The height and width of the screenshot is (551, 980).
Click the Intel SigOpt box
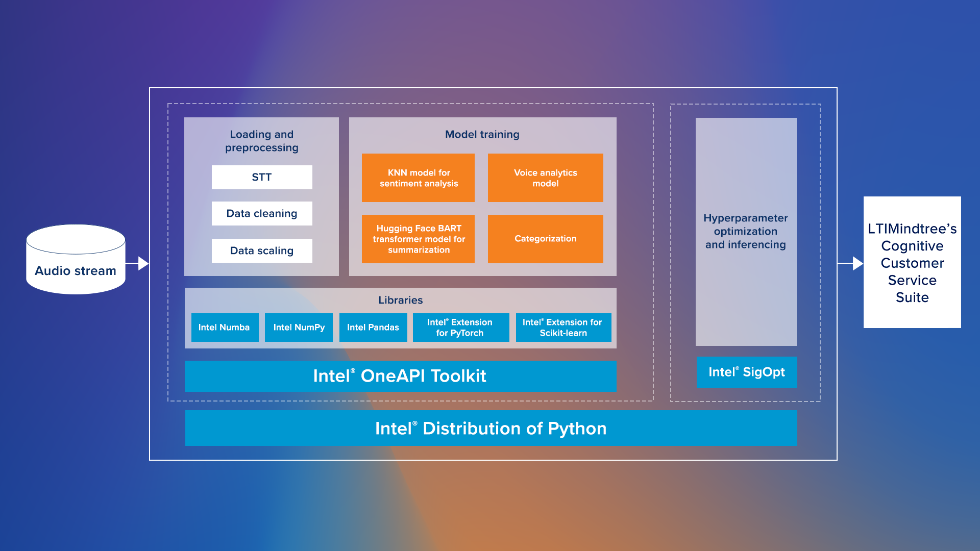click(747, 372)
